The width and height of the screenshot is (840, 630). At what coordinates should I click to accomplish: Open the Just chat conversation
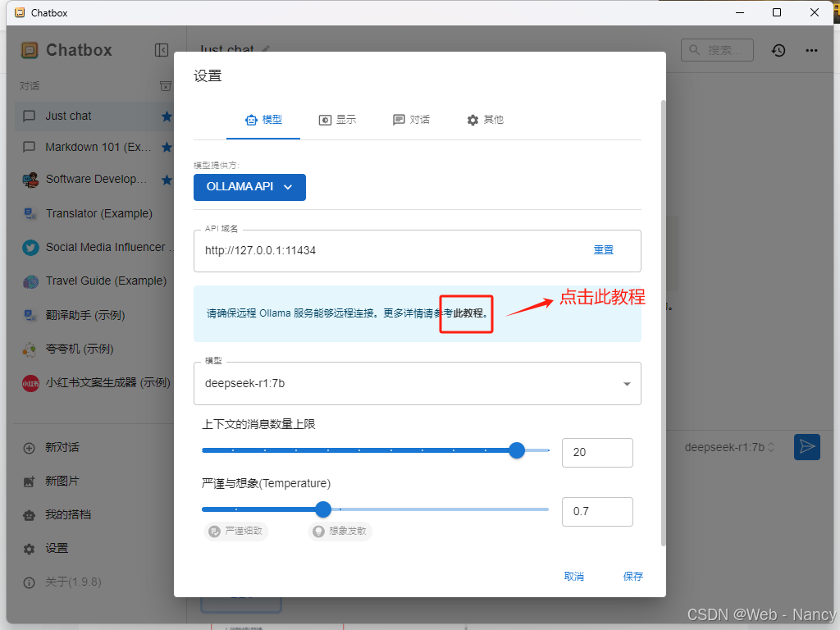pyautogui.click(x=94, y=116)
